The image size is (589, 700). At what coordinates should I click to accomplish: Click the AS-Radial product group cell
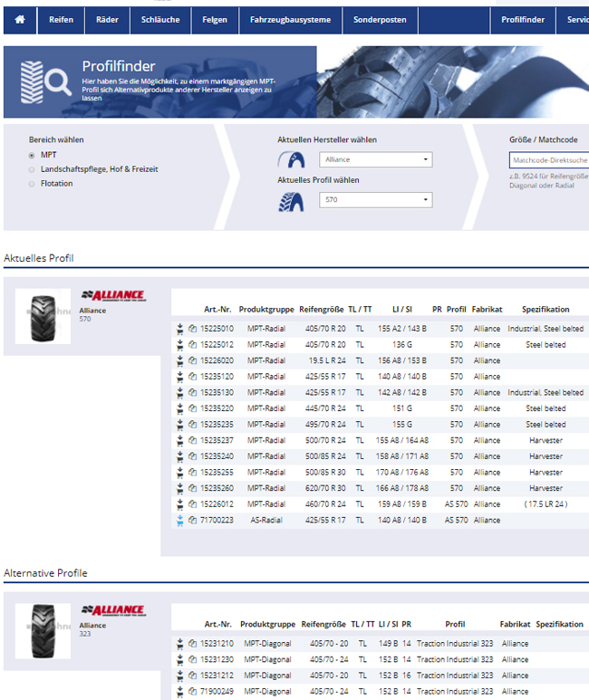click(266, 521)
